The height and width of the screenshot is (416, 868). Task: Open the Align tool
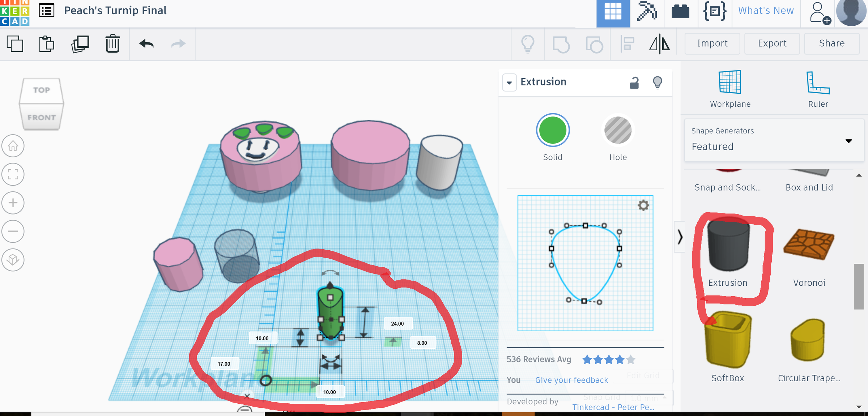pyautogui.click(x=627, y=43)
